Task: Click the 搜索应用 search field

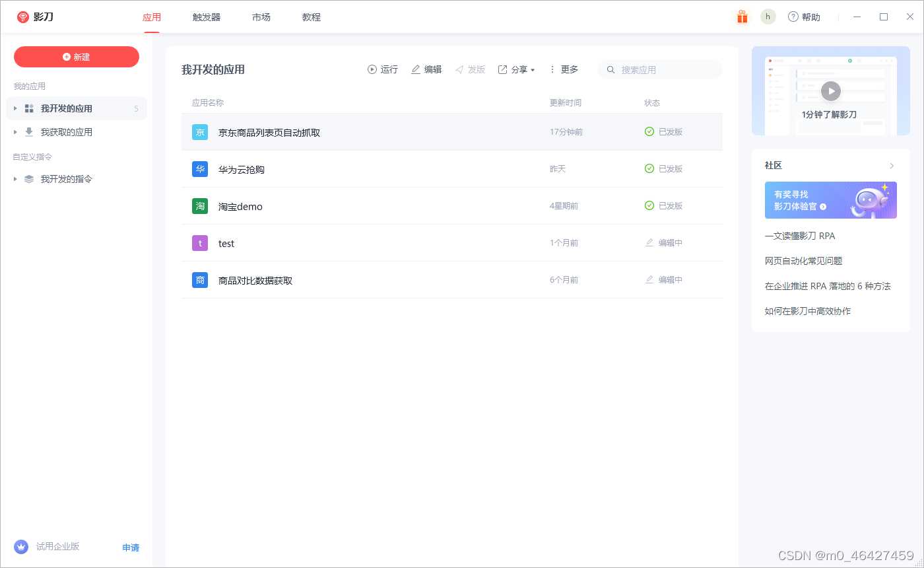Action: [x=660, y=69]
